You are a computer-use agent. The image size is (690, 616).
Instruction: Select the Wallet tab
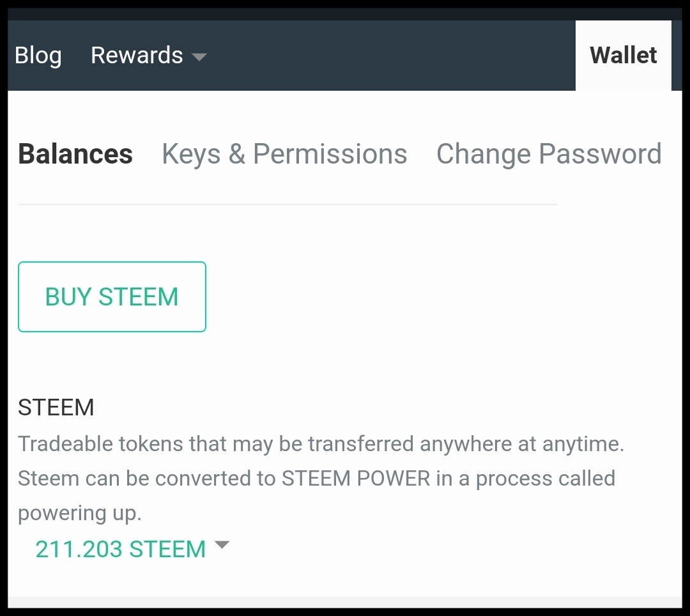(623, 56)
